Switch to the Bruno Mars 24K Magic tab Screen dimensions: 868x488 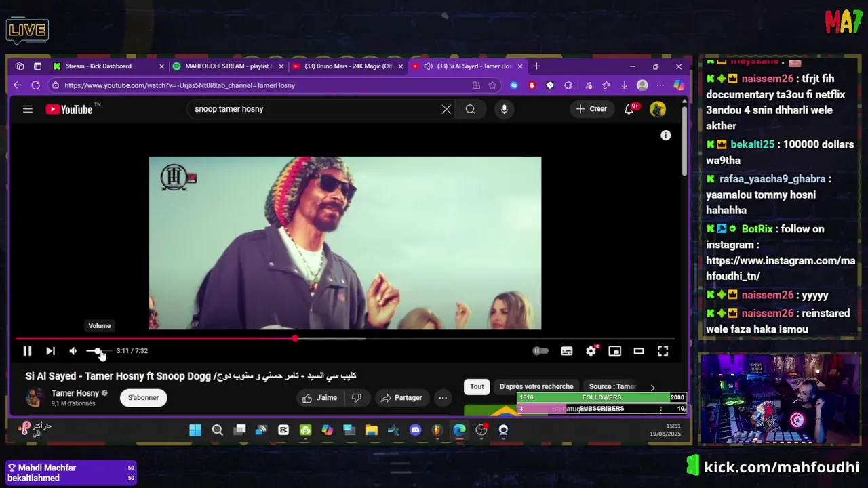pos(348,66)
